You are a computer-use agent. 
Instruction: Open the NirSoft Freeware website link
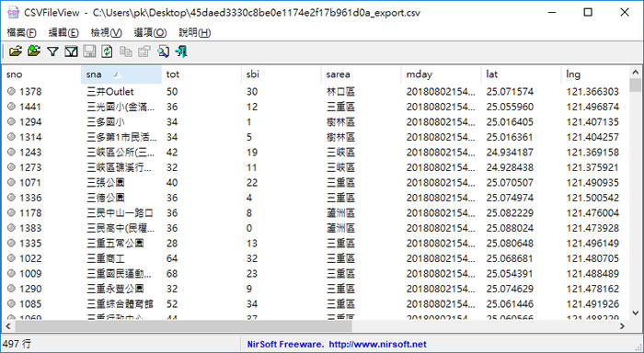tap(337, 344)
